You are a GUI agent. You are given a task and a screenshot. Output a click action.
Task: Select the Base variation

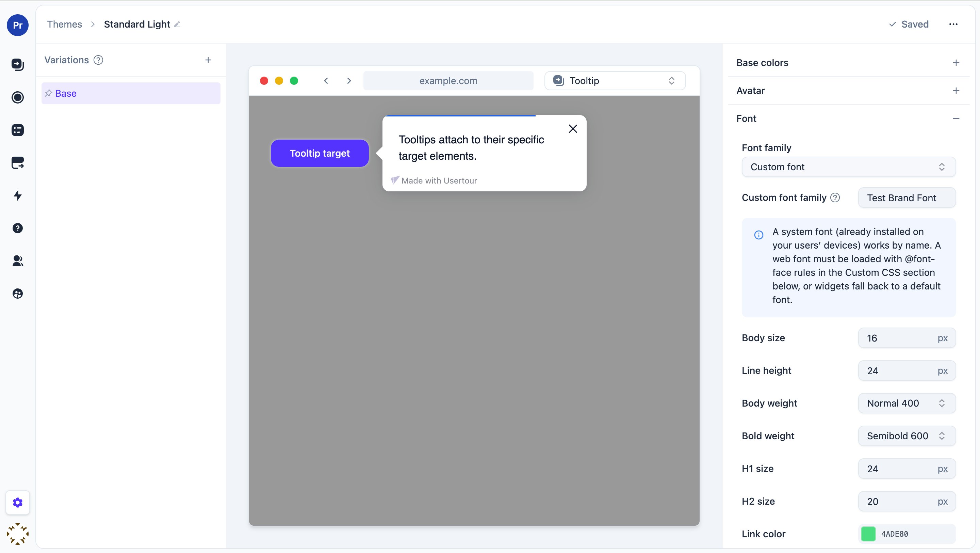[131, 93]
